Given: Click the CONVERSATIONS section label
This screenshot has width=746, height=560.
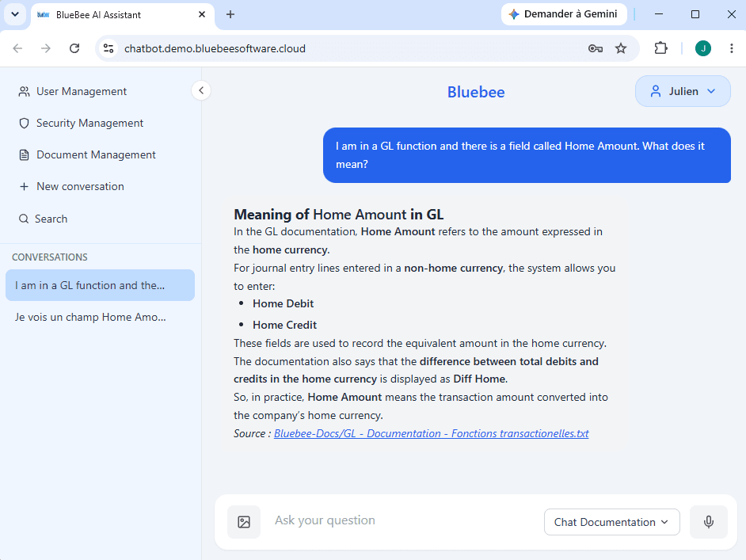Looking at the screenshot, I should tap(49, 257).
